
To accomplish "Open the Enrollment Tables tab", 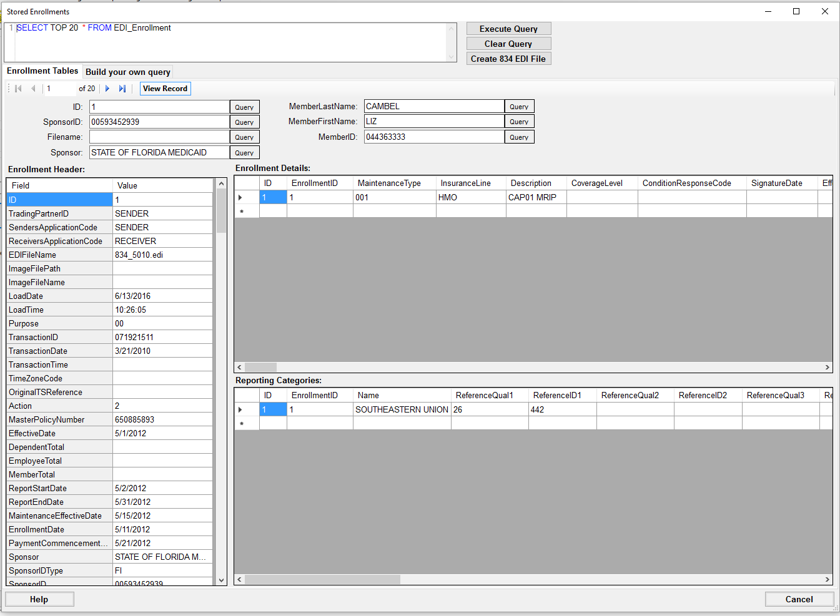I will 42,71.
